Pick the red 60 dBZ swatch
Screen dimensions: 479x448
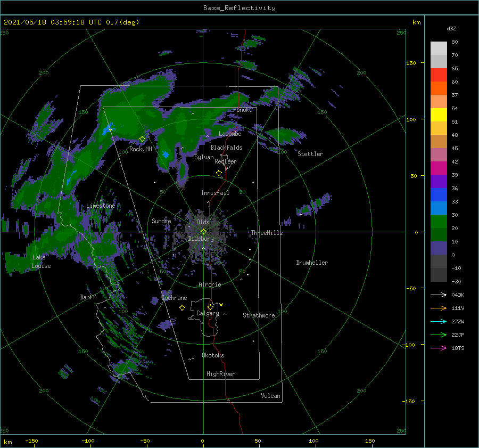click(439, 75)
